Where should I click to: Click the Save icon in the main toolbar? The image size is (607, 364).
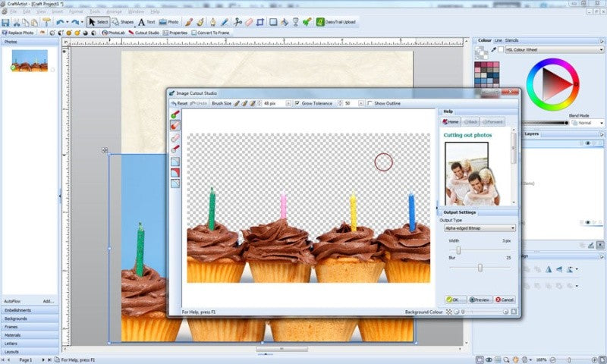click(x=5, y=23)
